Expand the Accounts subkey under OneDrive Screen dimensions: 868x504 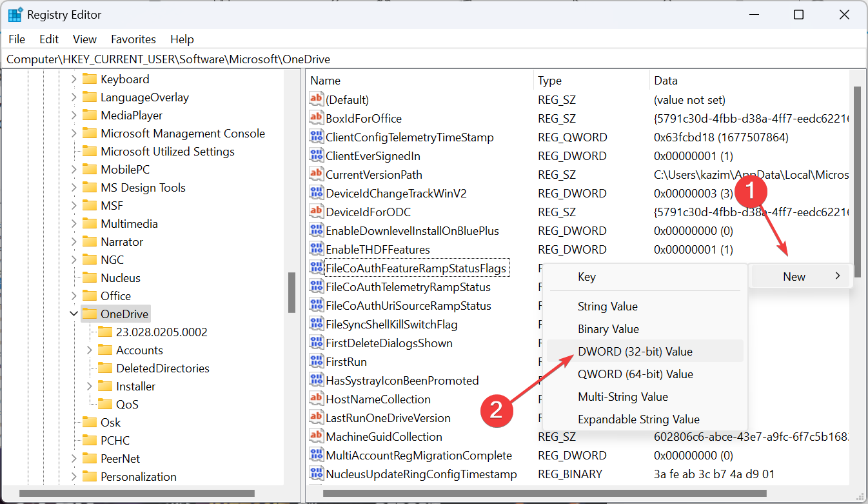(89, 350)
